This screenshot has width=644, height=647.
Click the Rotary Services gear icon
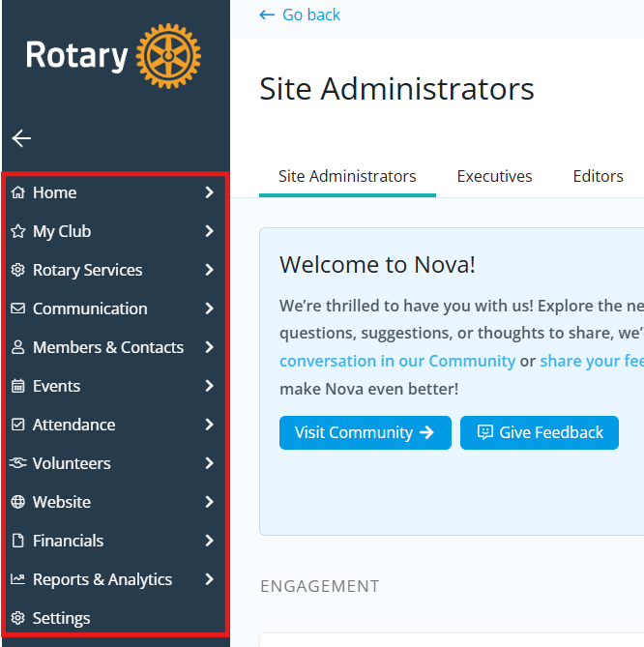point(17,270)
